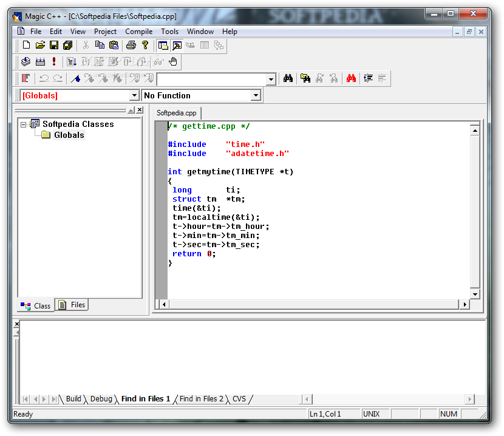Restore the inner document window
The image size is (504, 436).
click(469, 32)
